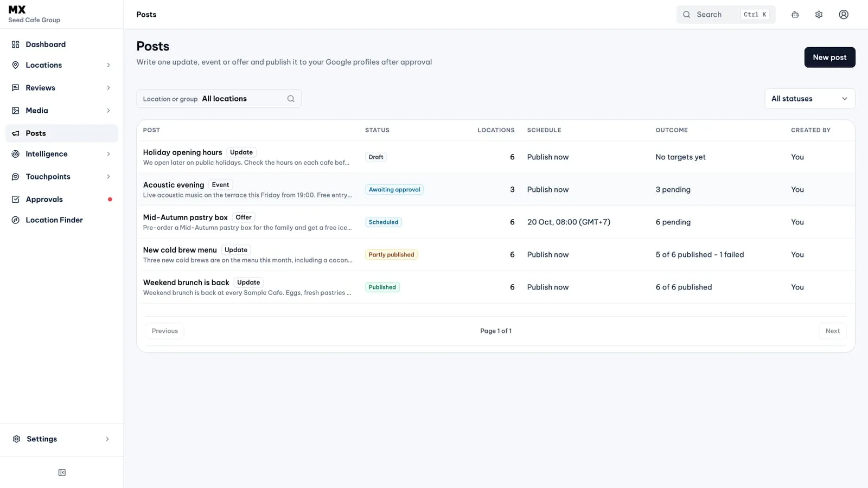868x488 pixels.
Task: Expand the Intelligence submenu chevron
Action: (x=108, y=154)
